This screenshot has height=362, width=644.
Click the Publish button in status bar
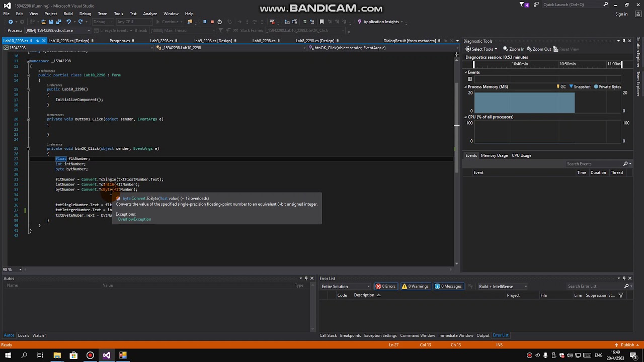point(627,345)
